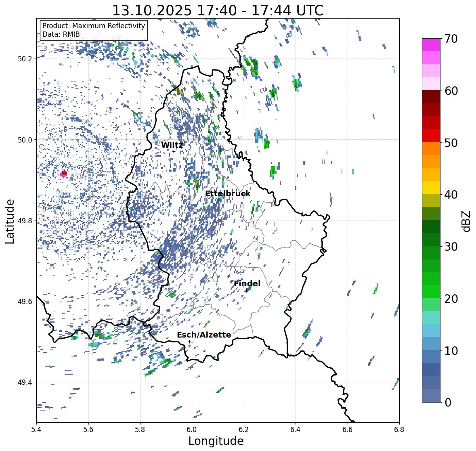The width and height of the screenshot is (476, 451).
Task: Click the longitude tick 5.4
Action: [36, 429]
